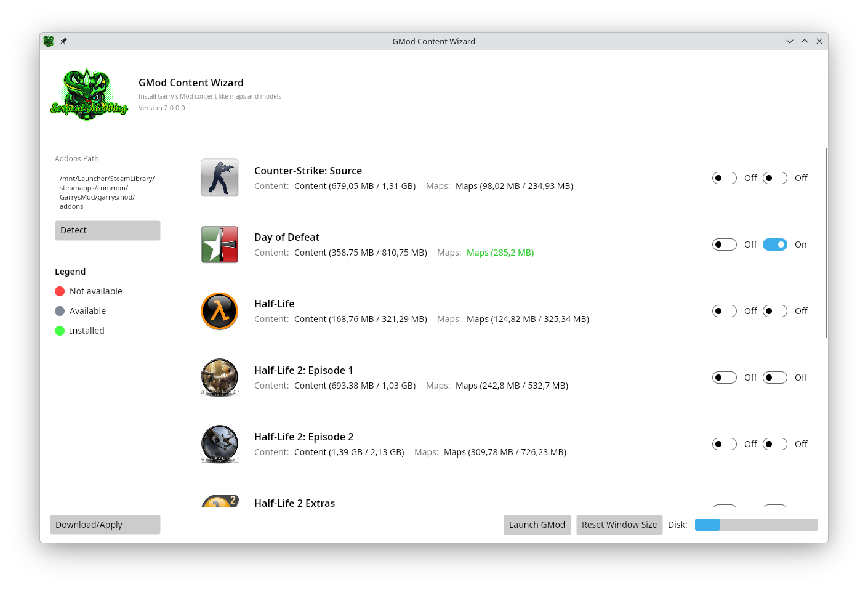Screen dimensions: 868x590
Task: Click the Launch GMod button
Action: coord(537,525)
